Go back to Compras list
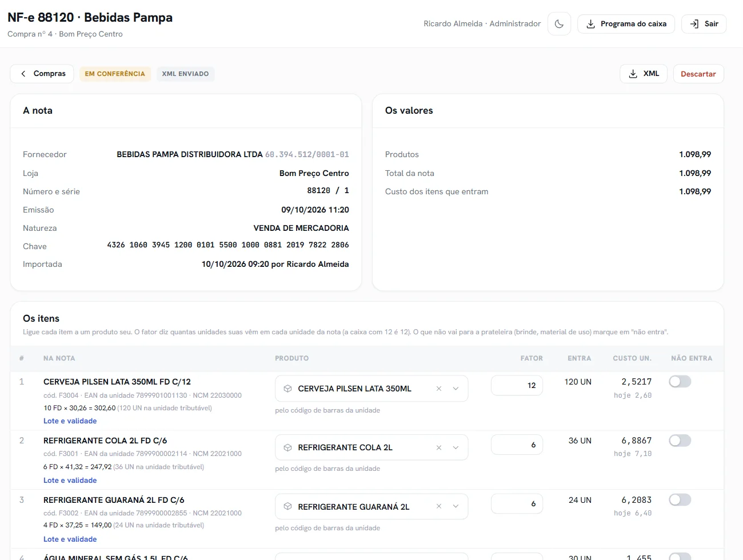 pyautogui.click(x=42, y=74)
